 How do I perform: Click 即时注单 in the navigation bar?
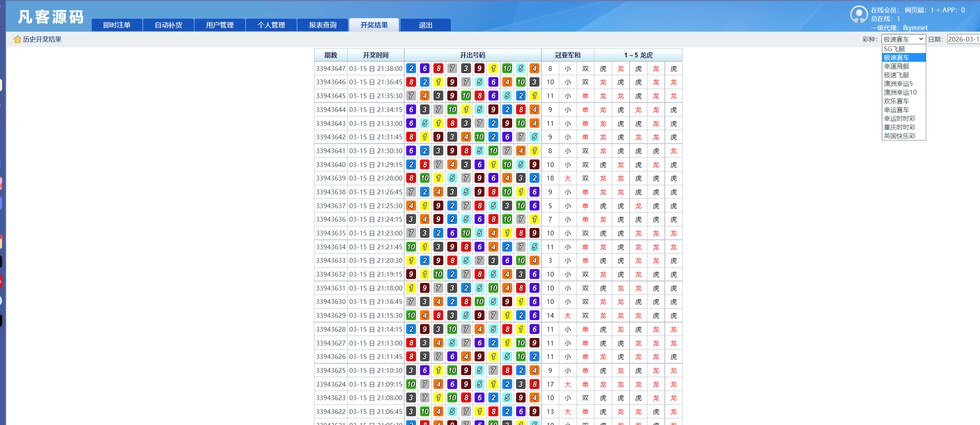point(117,25)
